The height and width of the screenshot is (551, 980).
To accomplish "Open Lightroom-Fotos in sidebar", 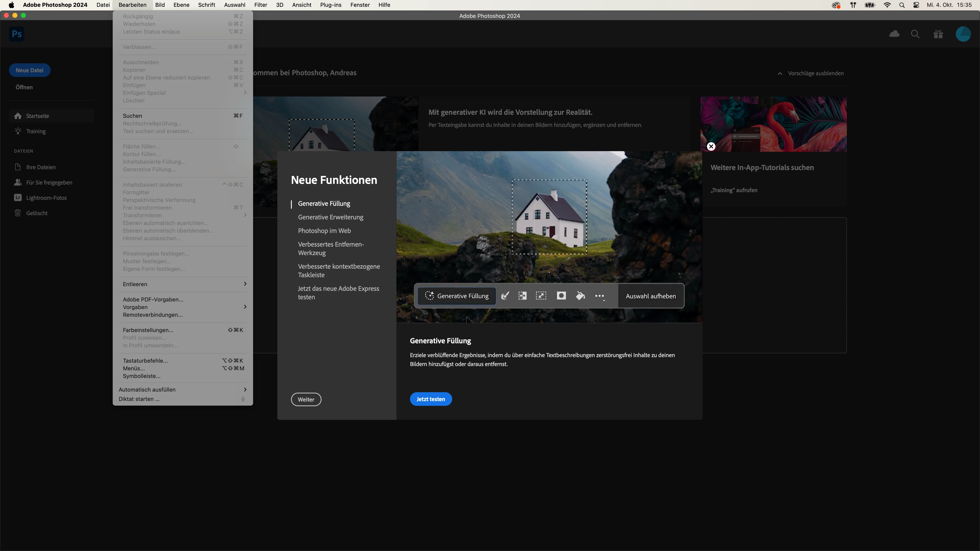I will 46,198.
